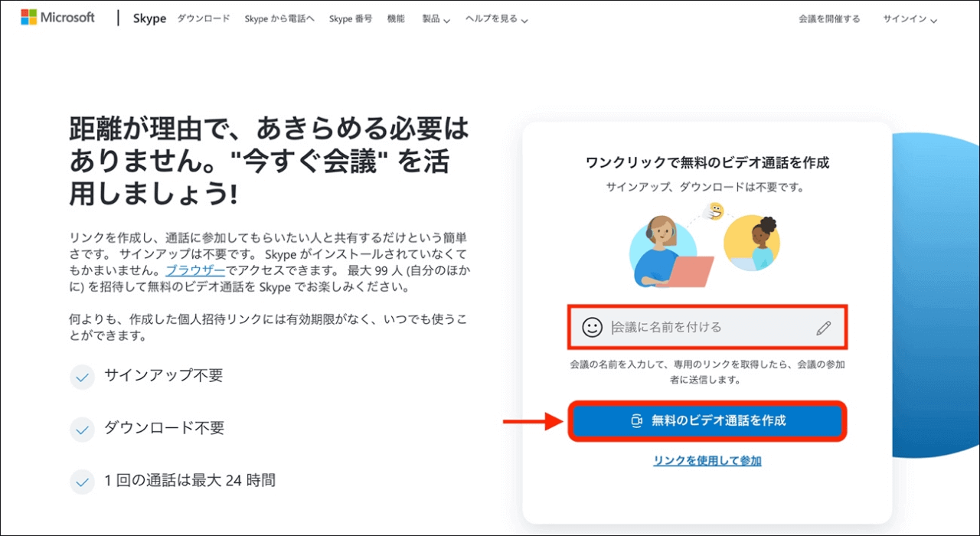Viewport: 980px width, 536px height.
Task: Click 無料のビデオ通話を作成 button
Action: pos(707,420)
